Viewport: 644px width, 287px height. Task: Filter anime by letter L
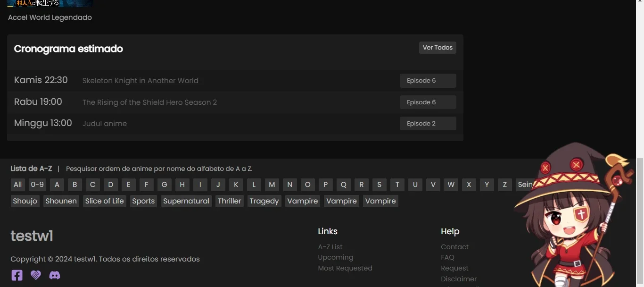point(254,185)
